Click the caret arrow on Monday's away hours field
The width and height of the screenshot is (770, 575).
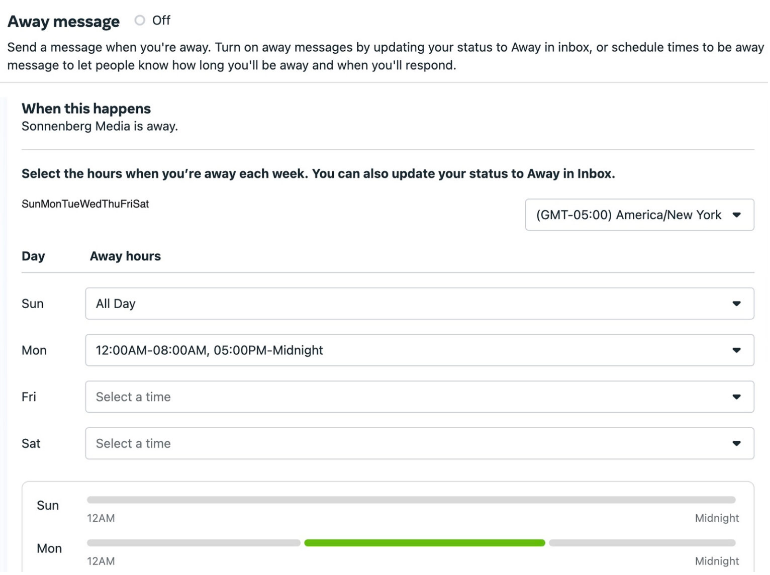[737, 350]
